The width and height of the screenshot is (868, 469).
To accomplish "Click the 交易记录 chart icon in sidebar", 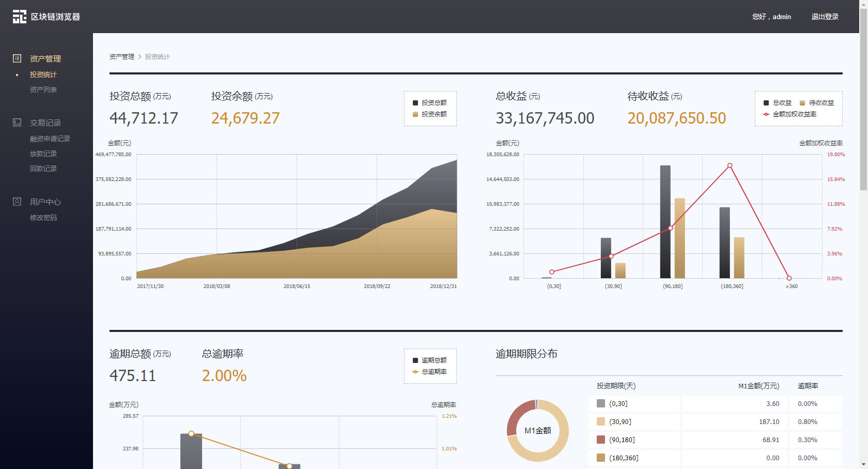I will pos(17,123).
